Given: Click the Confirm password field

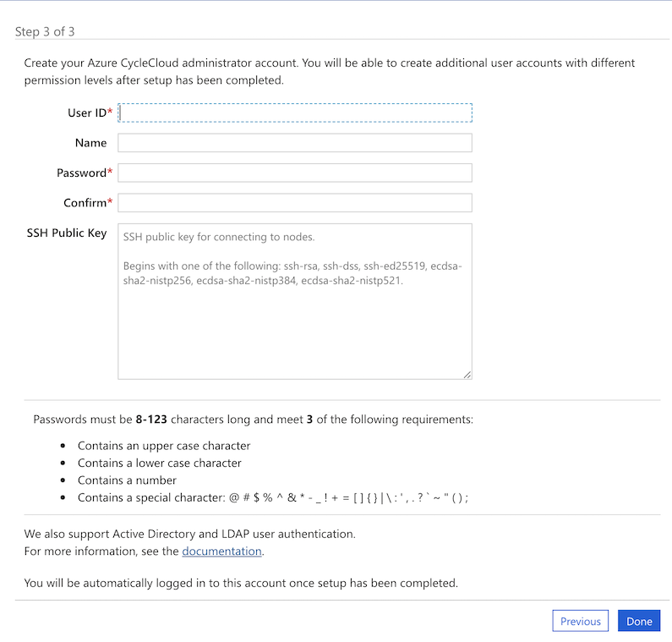Looking at the screenshot, I should 294,203.
